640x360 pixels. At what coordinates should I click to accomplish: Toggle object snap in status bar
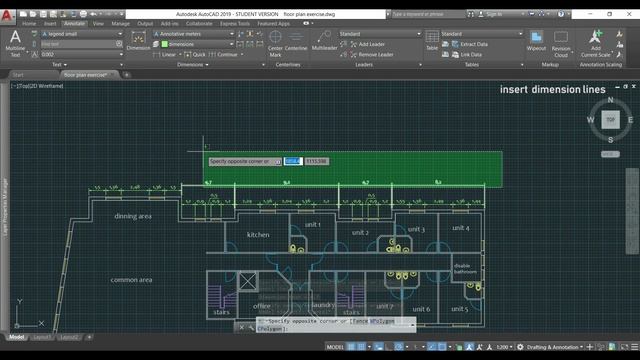[442, 347]
